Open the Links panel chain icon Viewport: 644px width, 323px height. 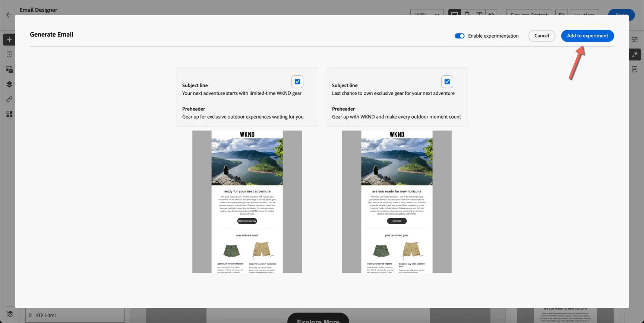pyautogui.click(x=9, y=99)
